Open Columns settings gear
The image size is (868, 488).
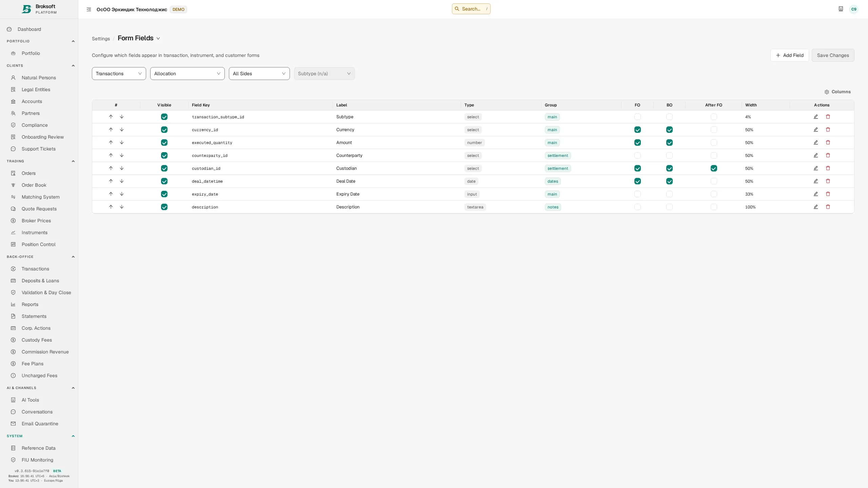coord(837,92)
